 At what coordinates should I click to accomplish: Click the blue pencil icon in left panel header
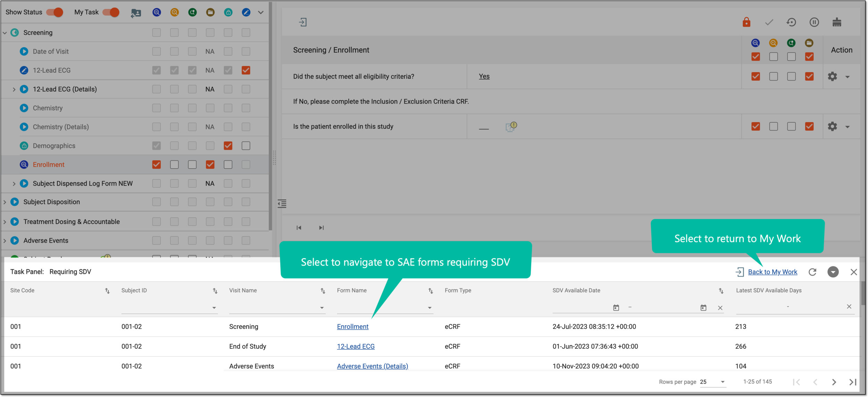point(246,13)
